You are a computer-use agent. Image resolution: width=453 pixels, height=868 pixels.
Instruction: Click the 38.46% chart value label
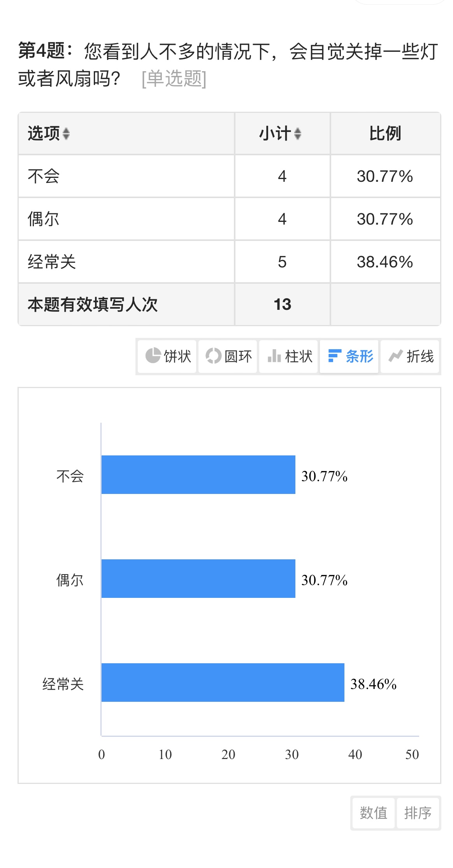pyautogui.click(x=373, y=684)
